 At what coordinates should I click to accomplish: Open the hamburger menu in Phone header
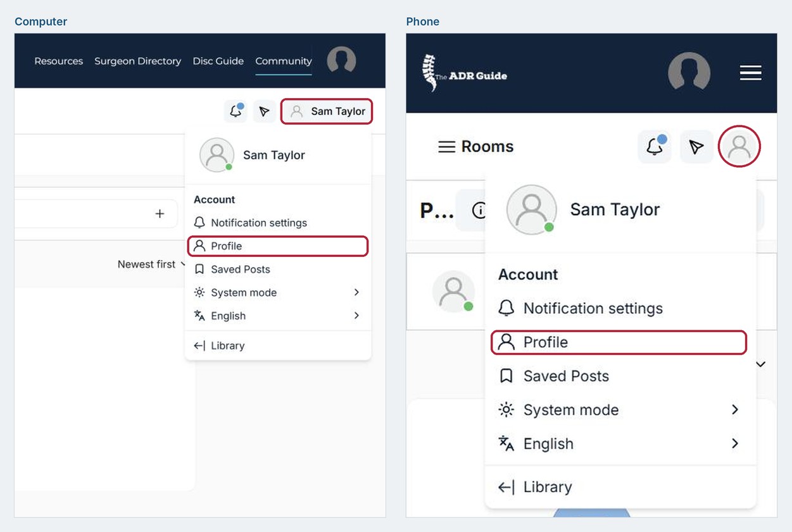[x=751, y=73]
